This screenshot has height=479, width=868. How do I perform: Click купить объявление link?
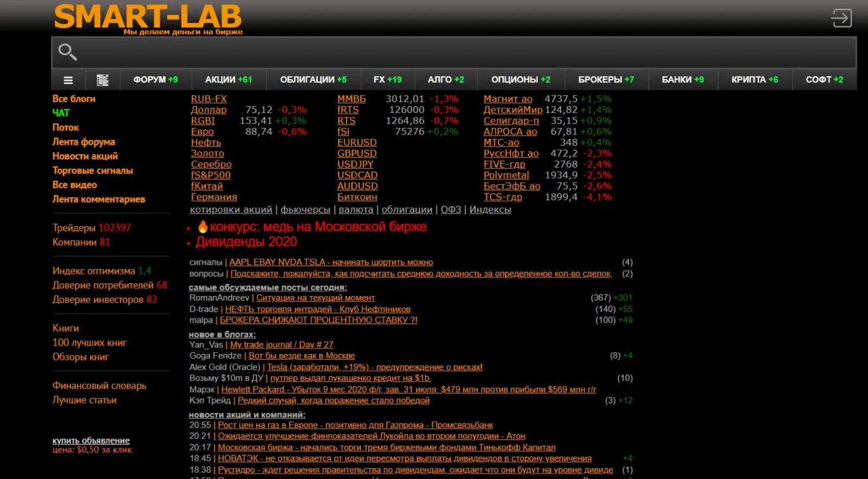click(x=91, y=440)
